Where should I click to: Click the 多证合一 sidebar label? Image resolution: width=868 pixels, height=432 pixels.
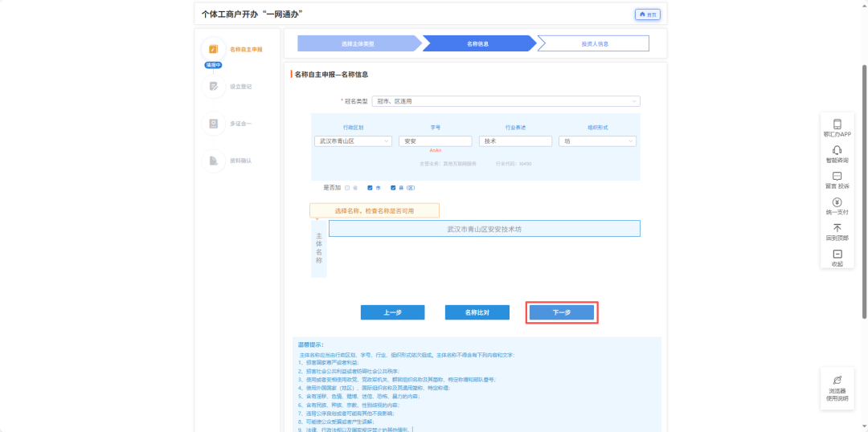pyautogui.click(x=241, y=124)
